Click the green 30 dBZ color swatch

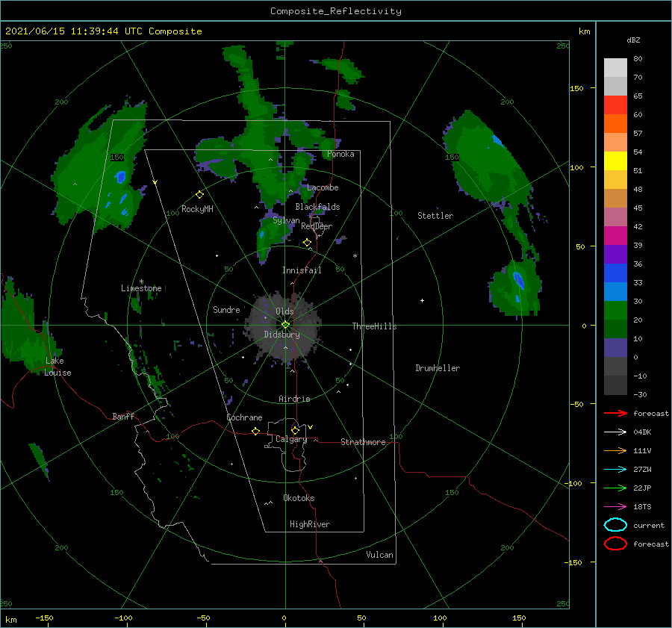click(615, 311)
